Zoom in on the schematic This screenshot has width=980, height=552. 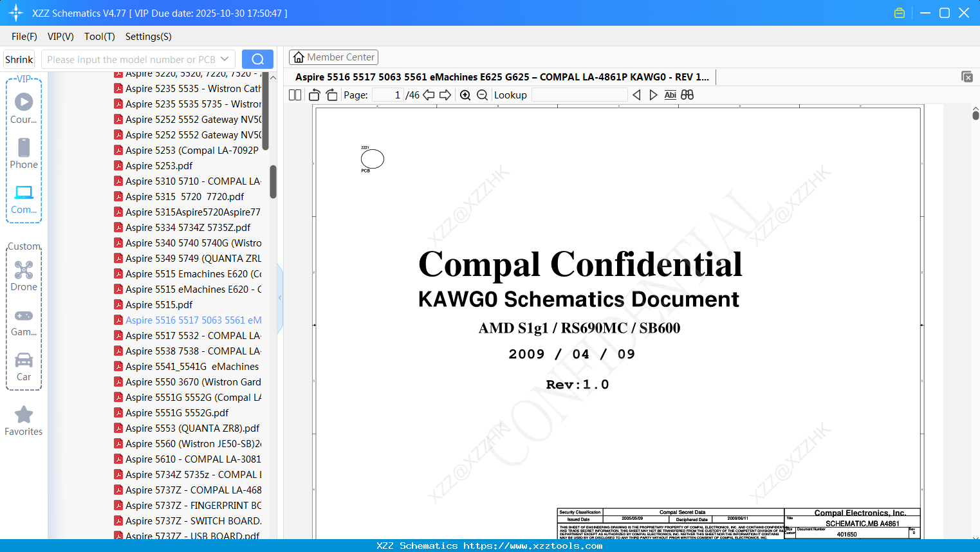coord(465,95)
